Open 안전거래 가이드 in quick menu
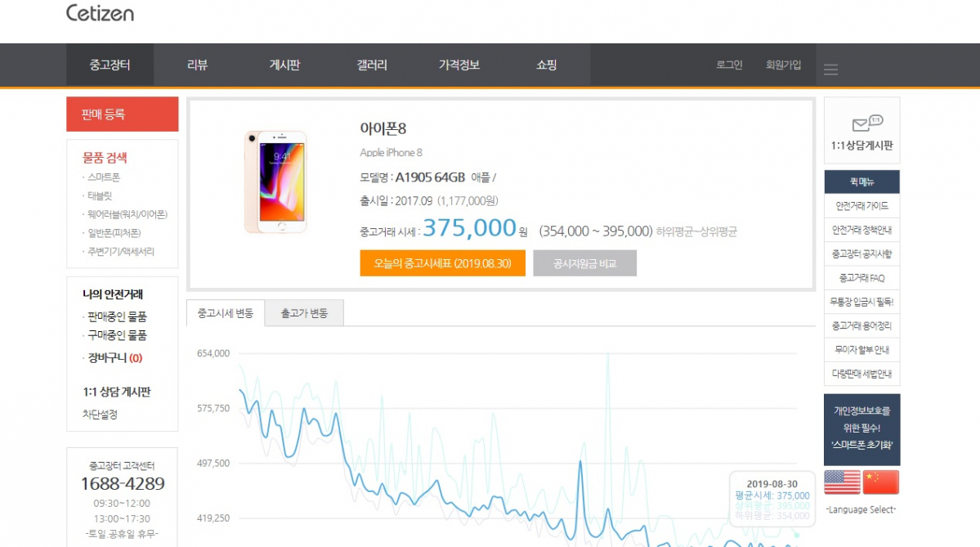 [861, 206]
